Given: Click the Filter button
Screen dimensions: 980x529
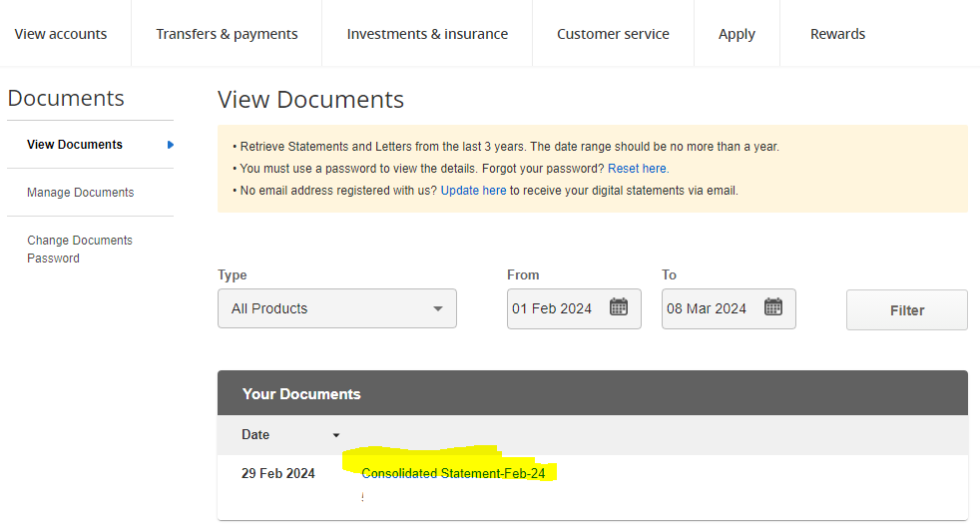Looking at the screenshot, I should coord(907,310).
